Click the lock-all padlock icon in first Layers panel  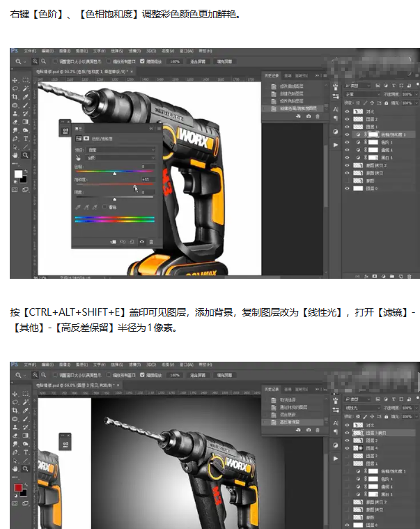click(387, 103)
